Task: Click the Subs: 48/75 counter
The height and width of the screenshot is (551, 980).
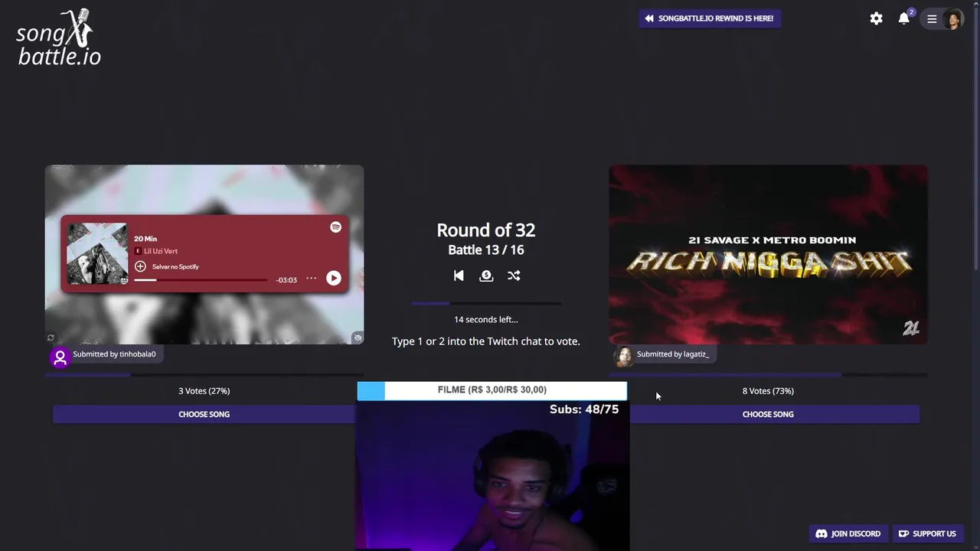Action: click(x=584, y=409)
